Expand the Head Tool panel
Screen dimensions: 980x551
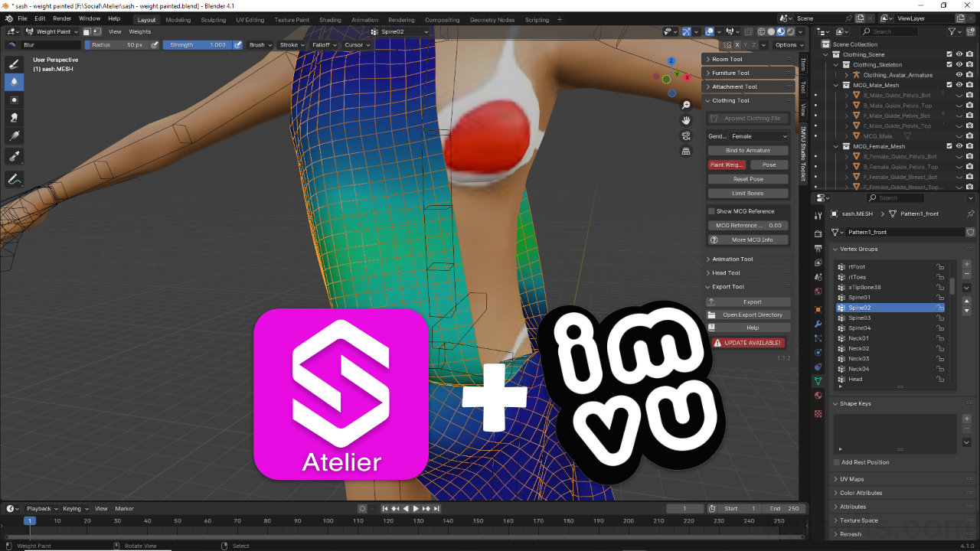[x=748, y=273]
